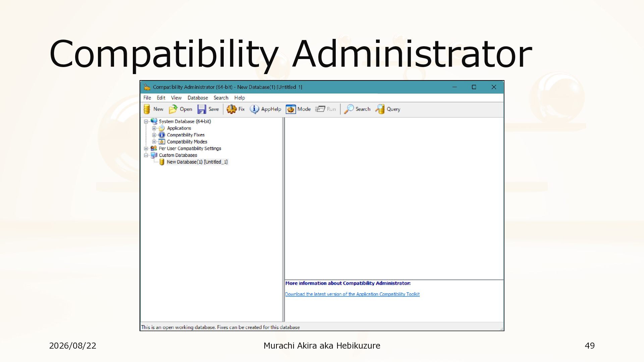
Task: Open the Edit menu
Action: pos(161,98)
